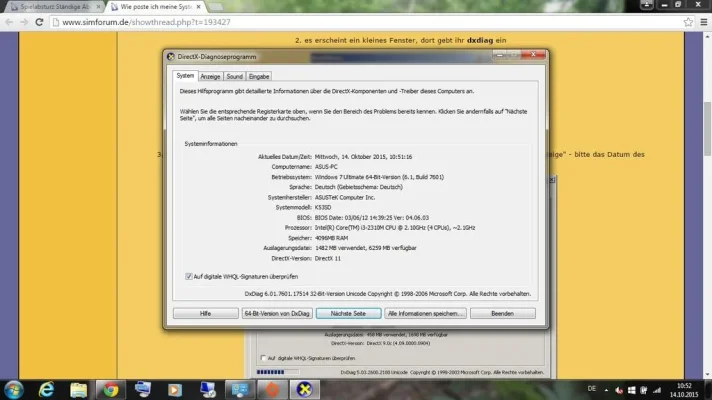
Task: Click the Hilfe button
Action: (x=205, y=313)
